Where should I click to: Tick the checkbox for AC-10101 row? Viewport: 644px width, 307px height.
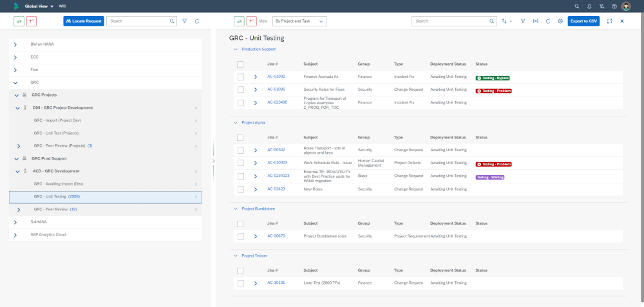tap(240, 283)
